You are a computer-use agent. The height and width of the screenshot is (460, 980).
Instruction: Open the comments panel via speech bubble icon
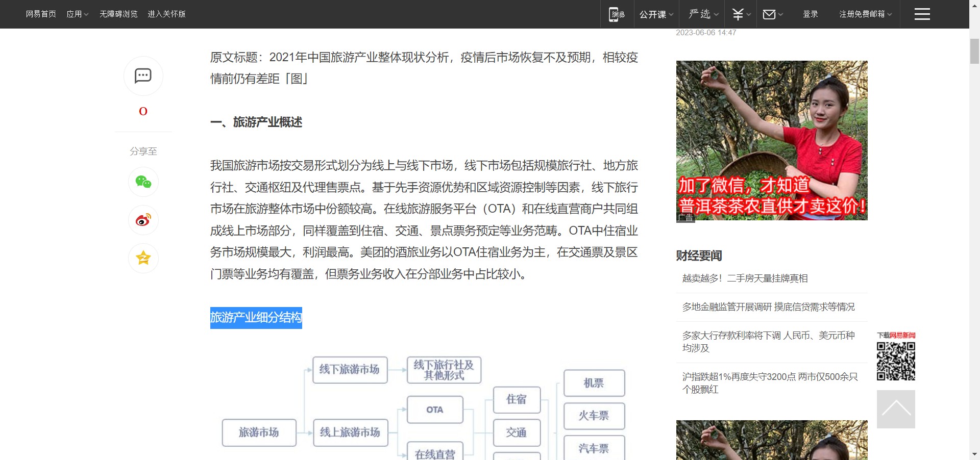143,75
